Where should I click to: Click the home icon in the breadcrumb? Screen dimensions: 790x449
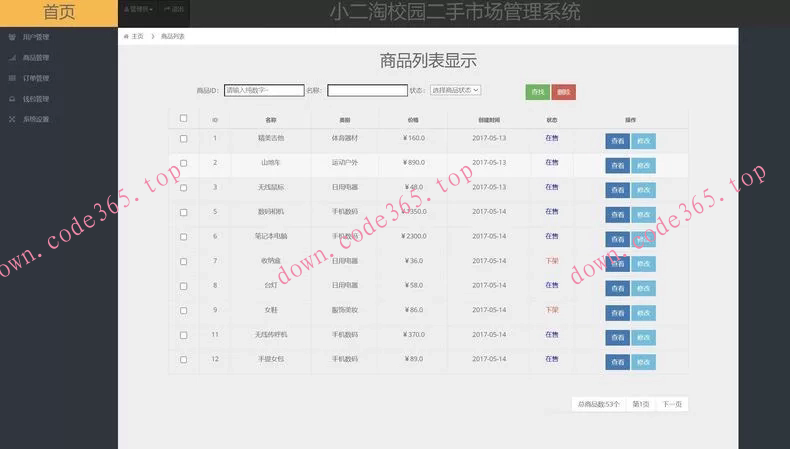pyautogui.click(x=126, y=36)
